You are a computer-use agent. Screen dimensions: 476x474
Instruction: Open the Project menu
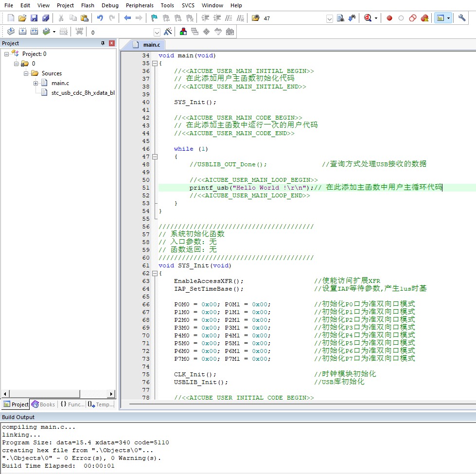coord(65,5)
